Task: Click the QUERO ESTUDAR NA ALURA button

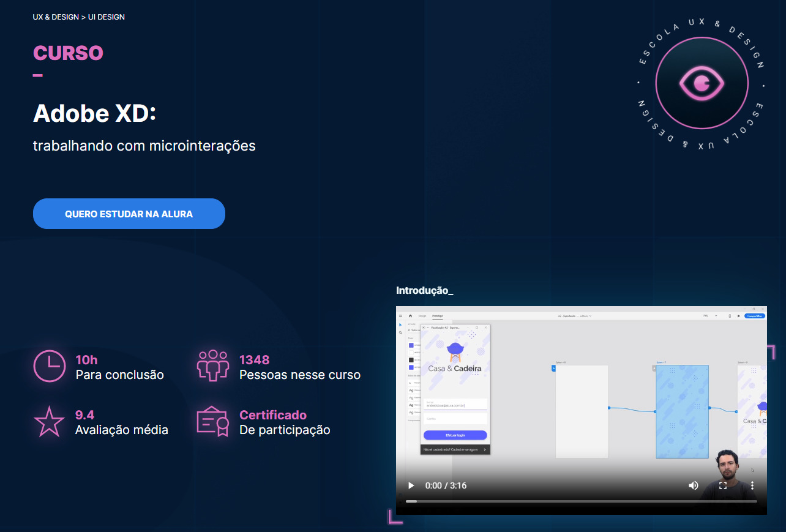Action: point(129,214)
